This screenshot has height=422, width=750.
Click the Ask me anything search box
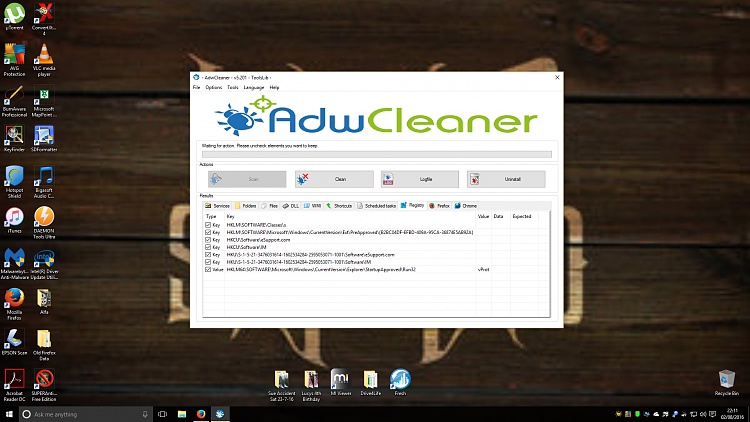coord(86,414)
